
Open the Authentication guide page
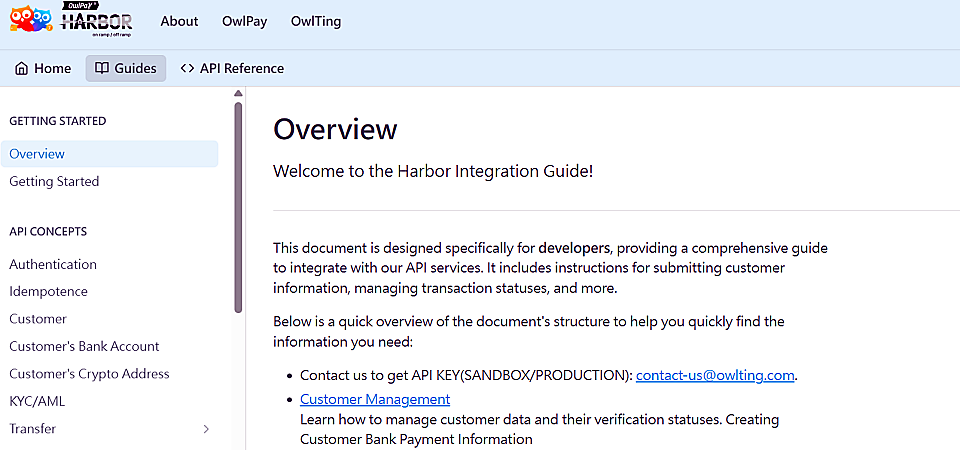53,264
